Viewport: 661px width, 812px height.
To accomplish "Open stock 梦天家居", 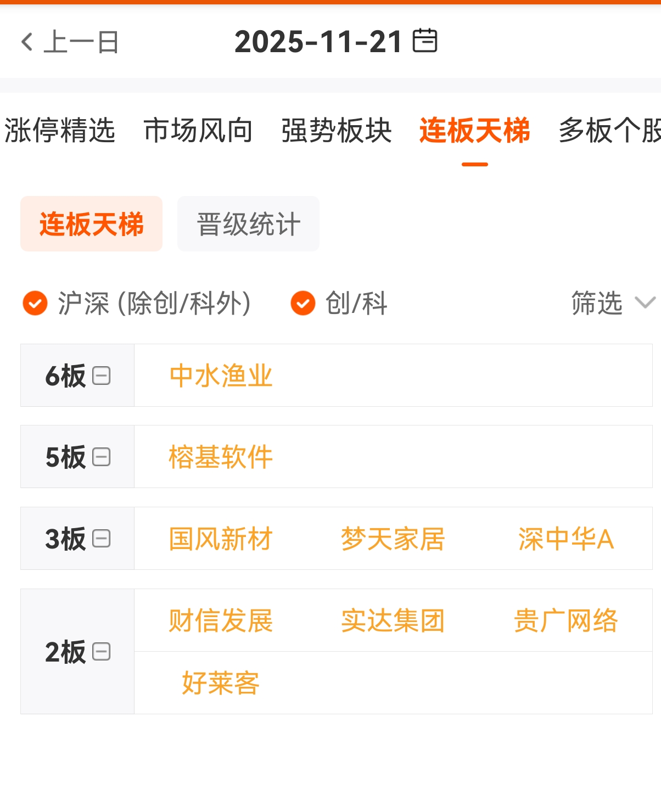I will pos(393,539).
